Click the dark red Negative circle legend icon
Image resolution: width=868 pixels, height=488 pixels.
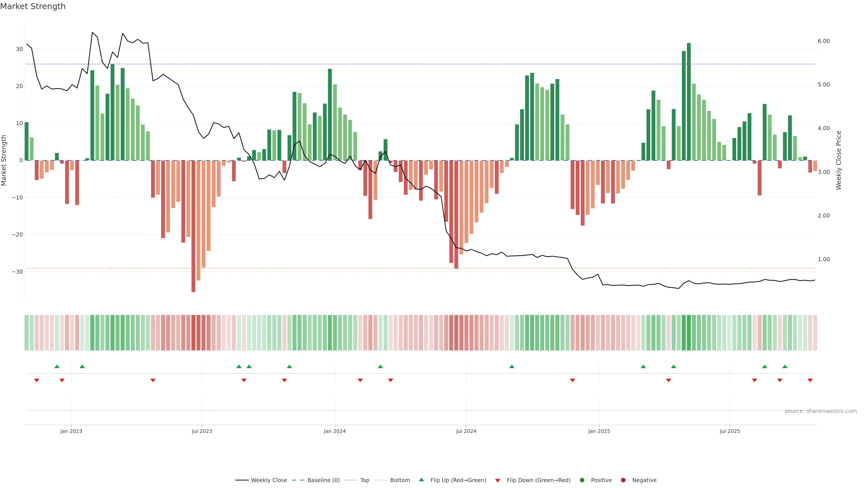click(623, 480)
